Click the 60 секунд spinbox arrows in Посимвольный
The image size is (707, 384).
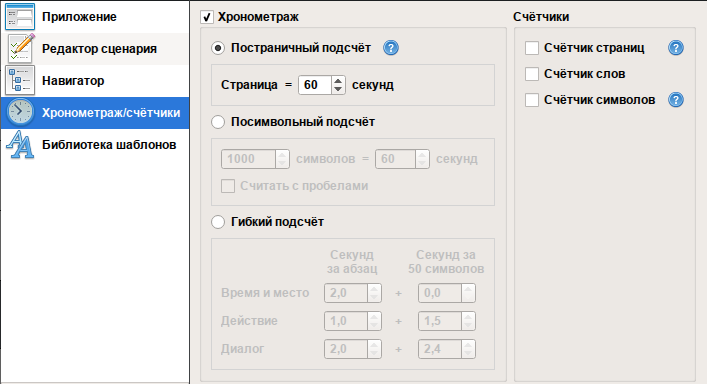point(422,159)
